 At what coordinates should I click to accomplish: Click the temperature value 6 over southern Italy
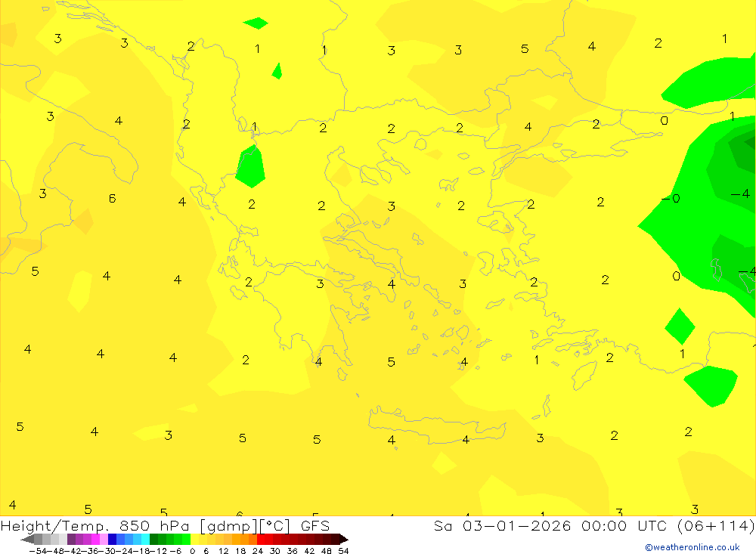point(113,199)
